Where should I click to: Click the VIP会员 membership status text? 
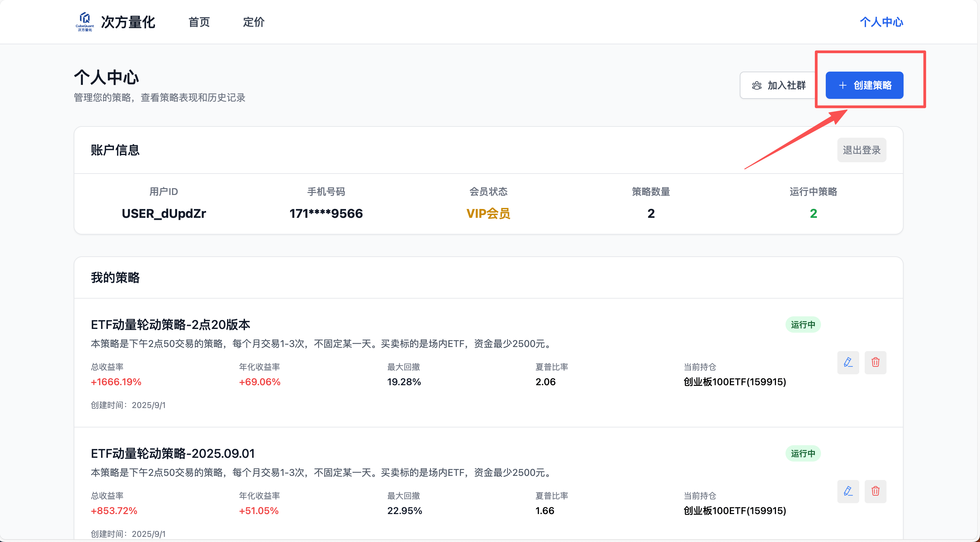(488, 214)
